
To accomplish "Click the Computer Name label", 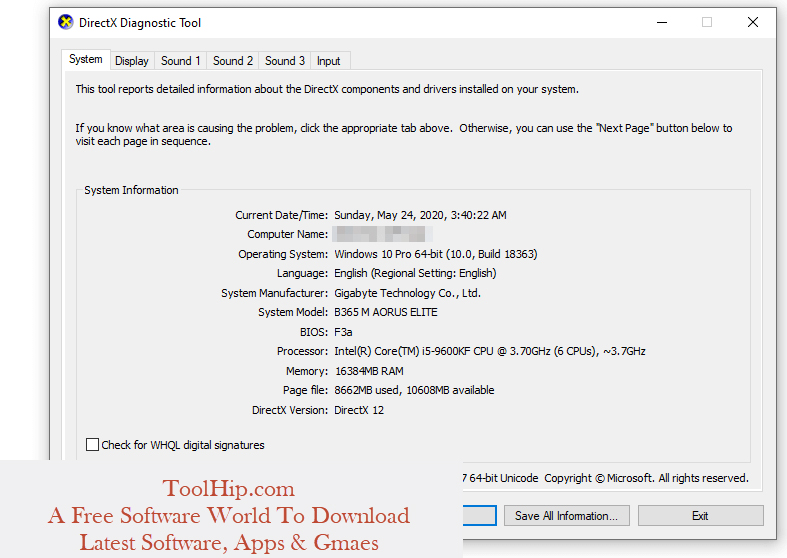I will click(x=288, y=234).
